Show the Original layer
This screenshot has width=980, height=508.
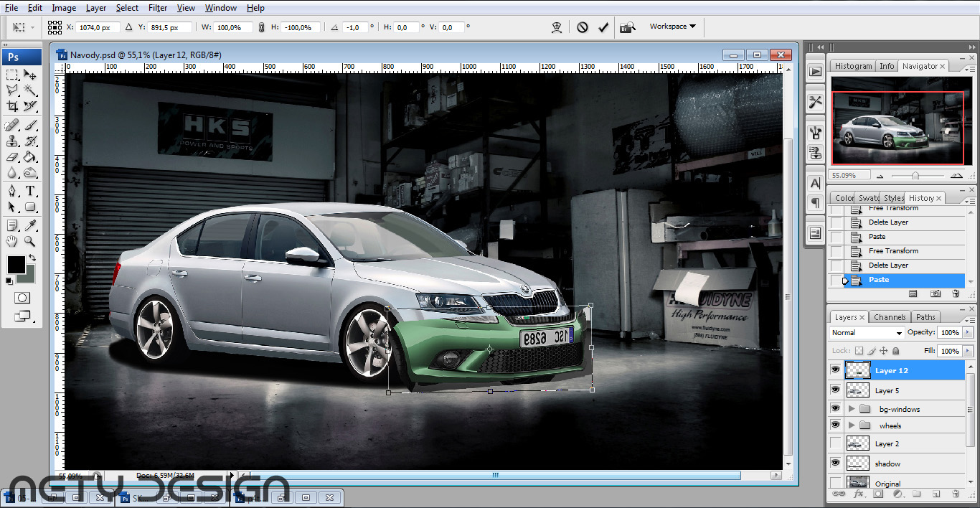point(835,483)
